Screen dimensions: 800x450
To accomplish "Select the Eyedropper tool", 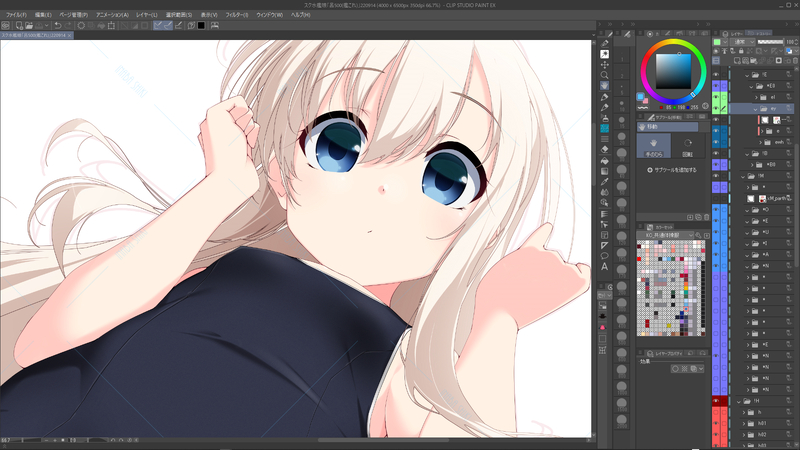I will 605,182.
